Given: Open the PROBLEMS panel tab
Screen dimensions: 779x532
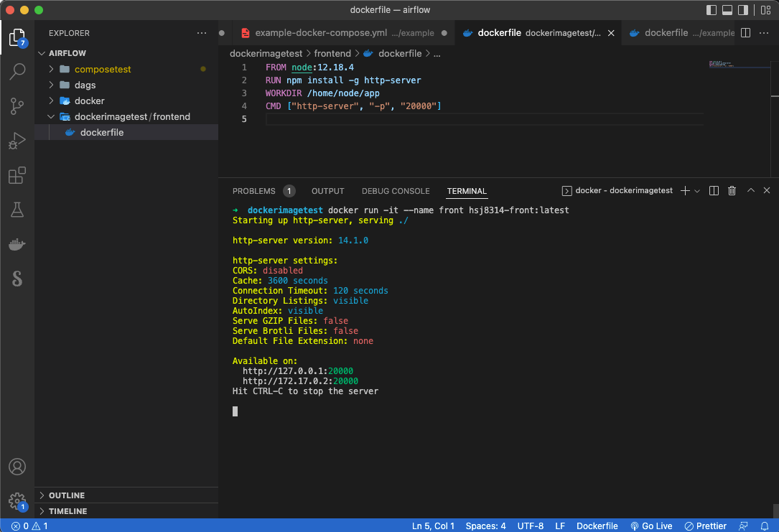Looking at the screenshot, I should [x=263, y=191].
